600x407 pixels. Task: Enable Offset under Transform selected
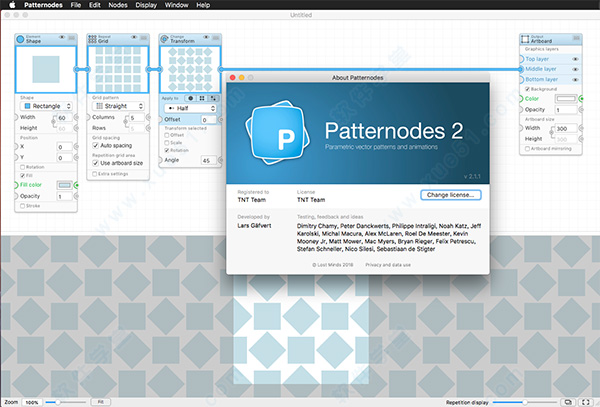(167, 135)
